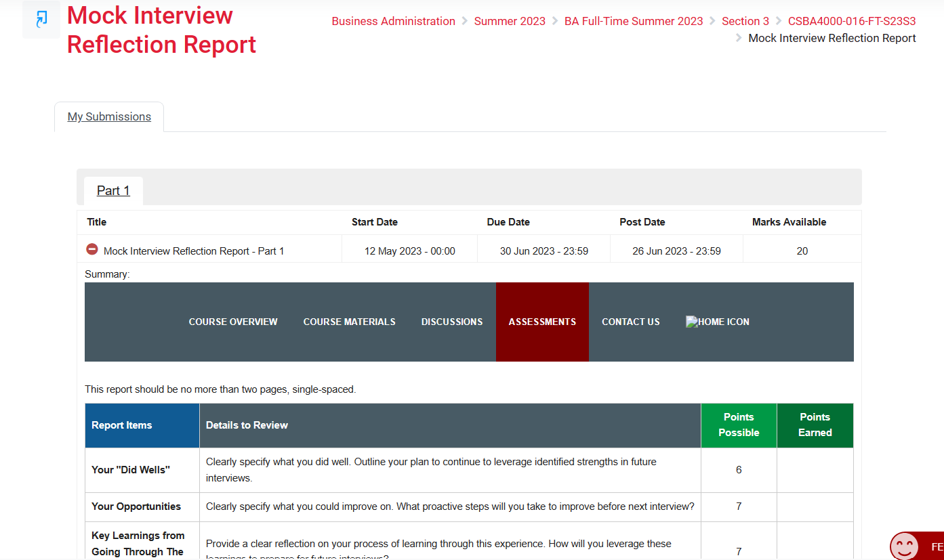Click the Mock Interview Reflection Report page heading

[161, 30]
